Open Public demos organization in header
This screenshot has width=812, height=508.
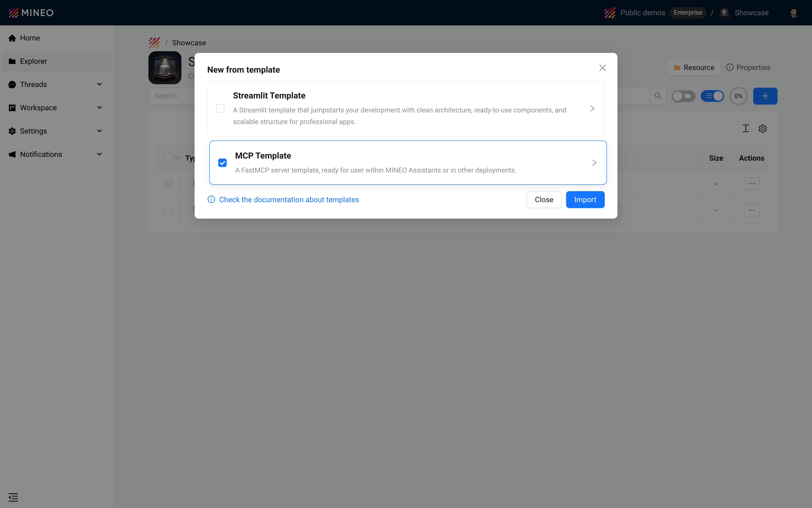tap(643, 13)
